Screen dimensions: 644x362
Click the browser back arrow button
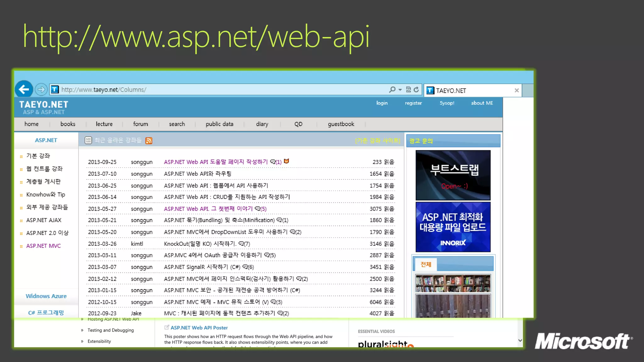click(x=24, y=90)
